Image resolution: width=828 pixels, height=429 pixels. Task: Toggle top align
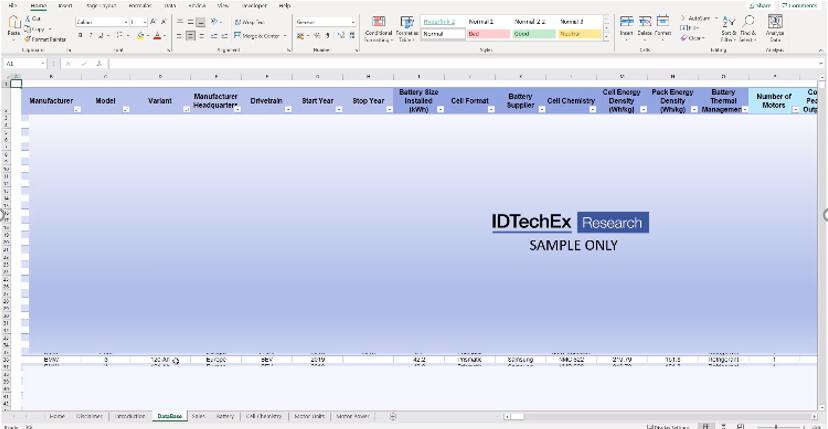pos(180,22)
